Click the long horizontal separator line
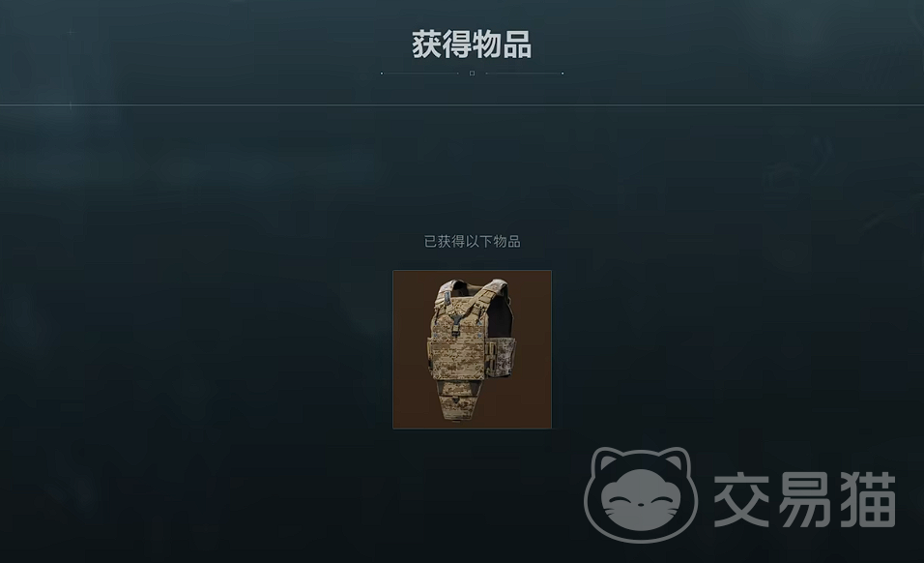 click(462, 104)
